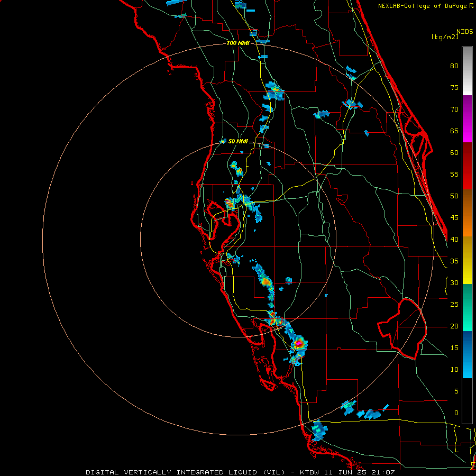The width and height of the screenshot is (476, 476).
Task: Select the 25 value on the color scale
Action: 454,304
